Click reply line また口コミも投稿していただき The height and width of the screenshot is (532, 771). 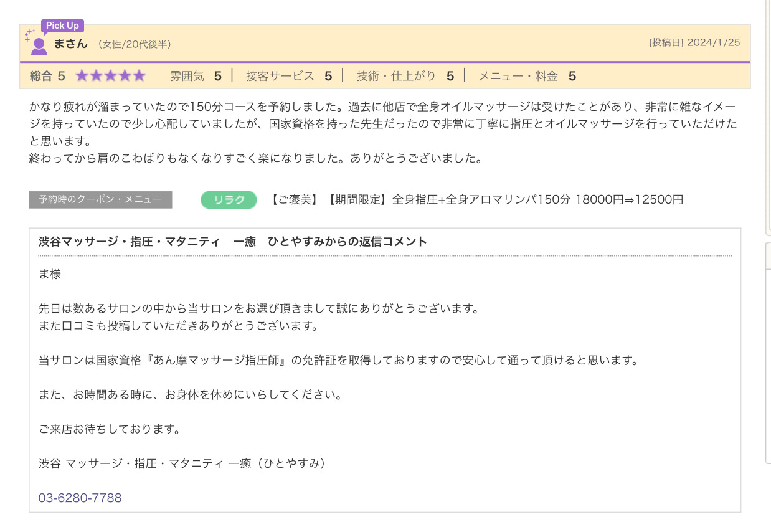click(178, 326)
